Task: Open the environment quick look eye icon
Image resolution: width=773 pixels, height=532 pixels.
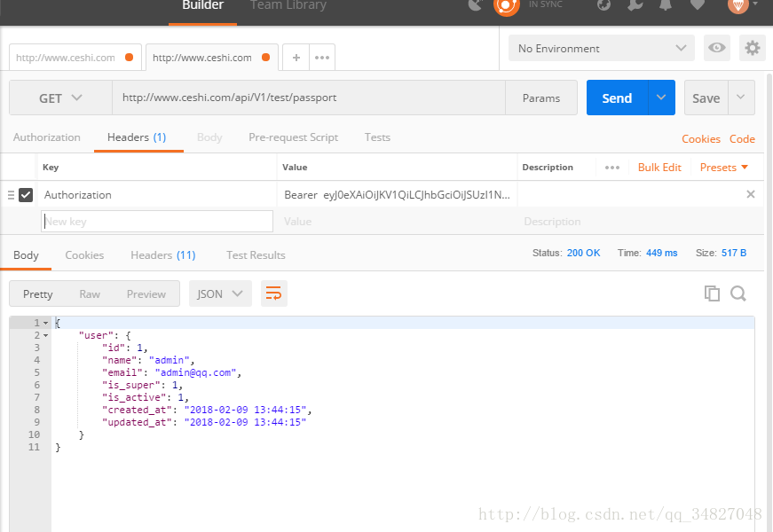Action: (717, 48)
